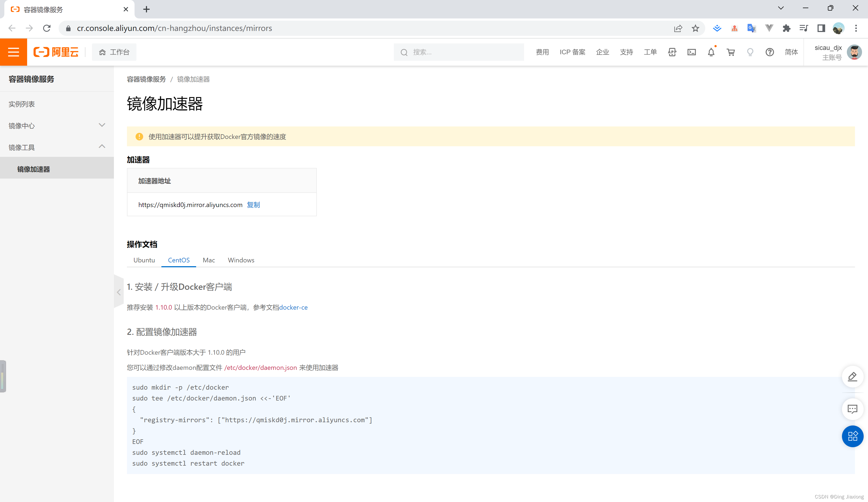Open the orange hamburger main menu
Image resolution: width=868 pixels, height=502 pixels.
point(14,52)
